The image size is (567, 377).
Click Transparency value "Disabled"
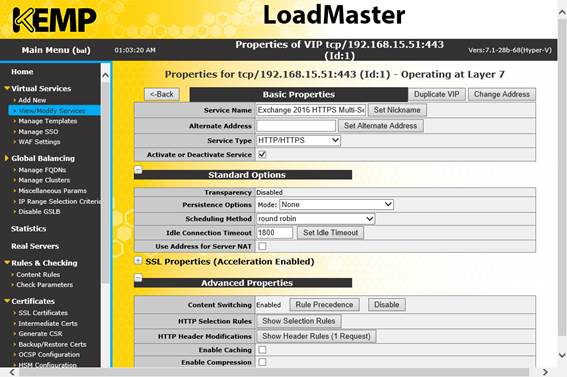coord(269,193)
